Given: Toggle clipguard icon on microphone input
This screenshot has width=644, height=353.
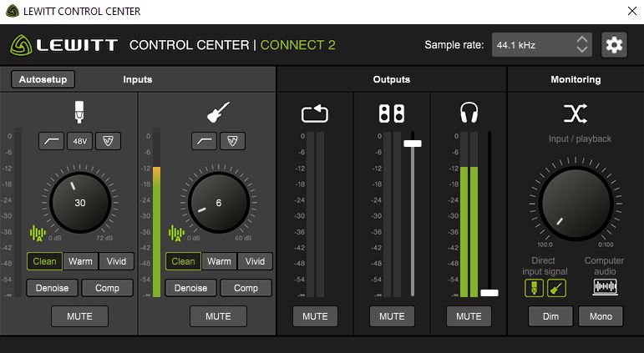Looking at the screenshot, I should tap(108, 141).
